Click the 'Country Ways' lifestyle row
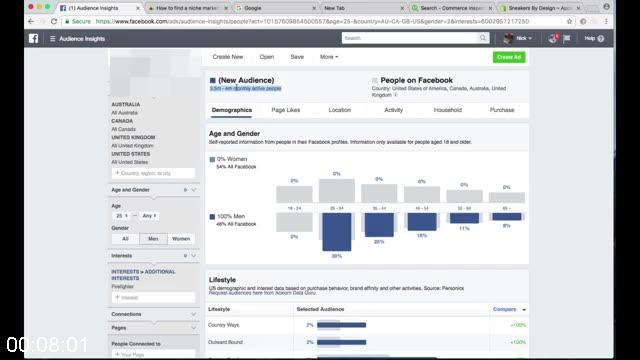 pyautogui.click(x=367, y=325)
